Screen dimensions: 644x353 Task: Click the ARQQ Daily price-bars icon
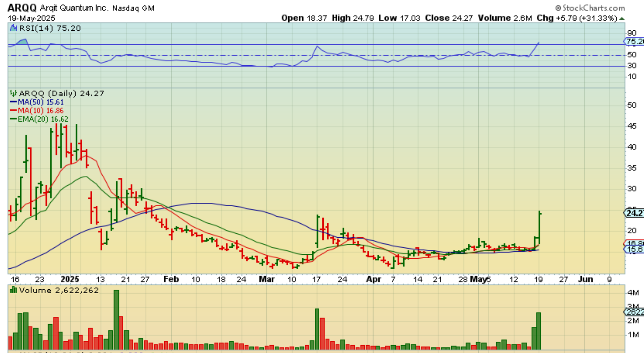tap(13, 93)
